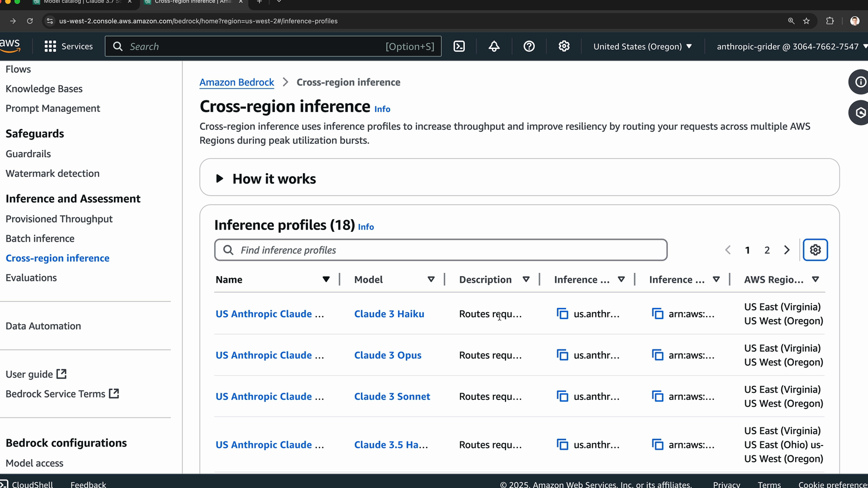Open the User guide external link
The width and height of the screenshot is (868, 488).
[x=36, y=374]
